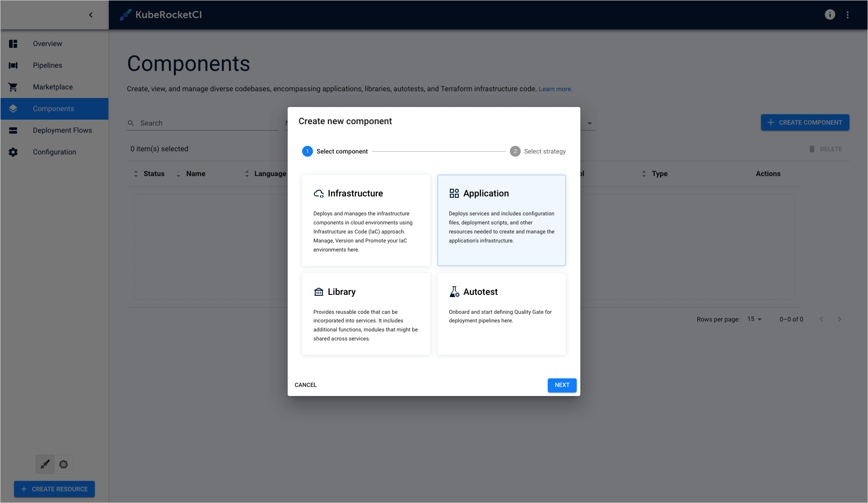This screenshot has height=503, width=868.
Task: Click the Infrastructure component icon
Action: coord(318,193)
